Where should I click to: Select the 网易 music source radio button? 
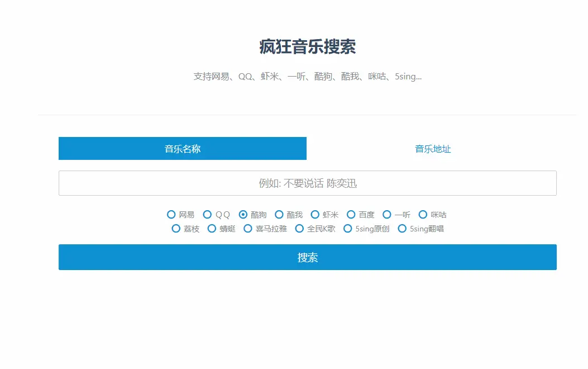[171, 214]
